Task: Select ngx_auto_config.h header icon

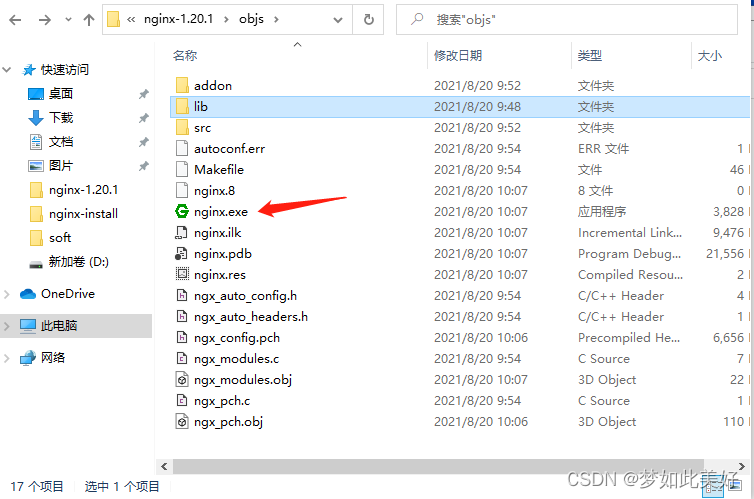Action: (182, 296)
